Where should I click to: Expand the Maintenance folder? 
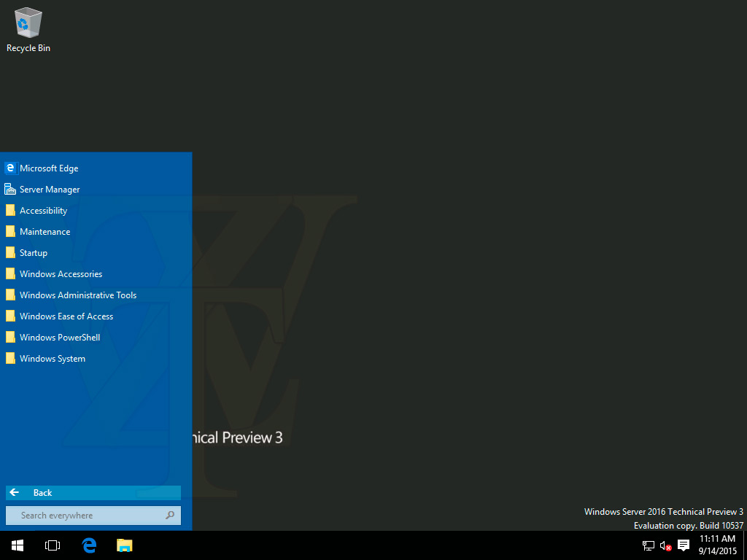click(x=44, y=232)
